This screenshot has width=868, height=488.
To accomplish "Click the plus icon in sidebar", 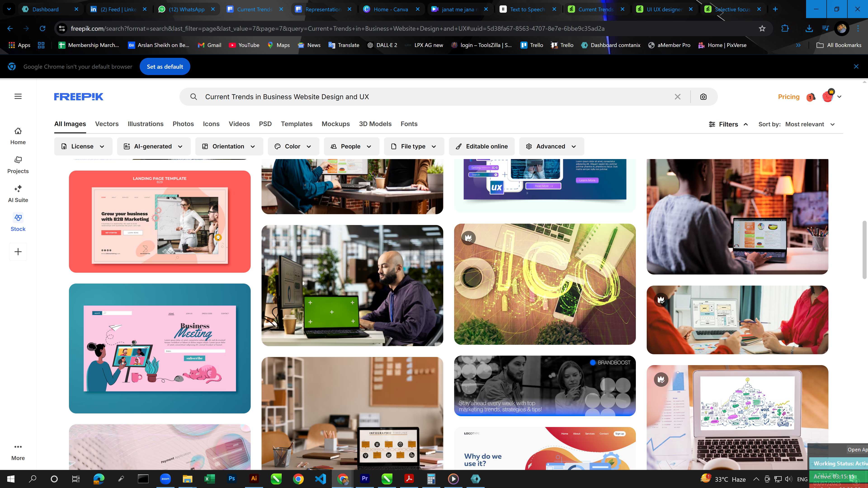I will point(18,252).
